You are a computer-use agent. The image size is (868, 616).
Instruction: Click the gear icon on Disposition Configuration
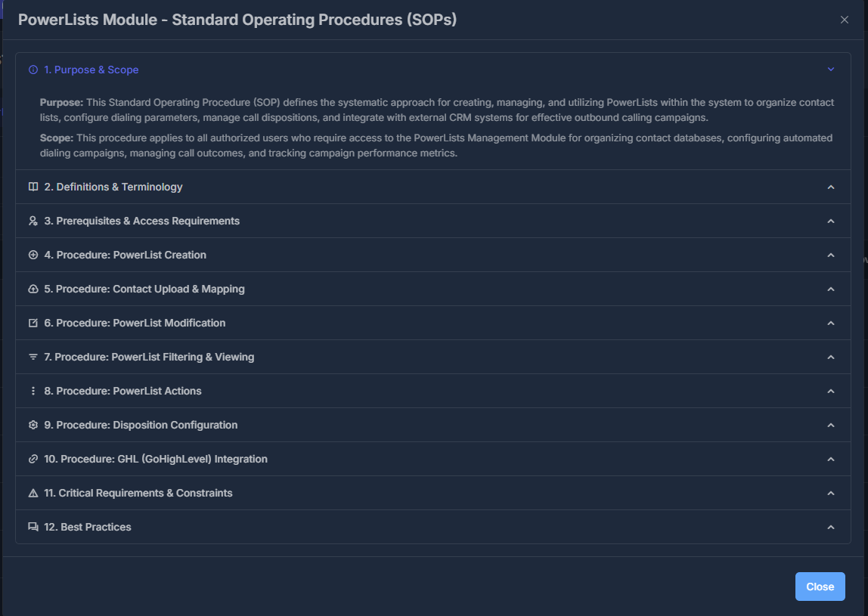click(x=32, y=425)
